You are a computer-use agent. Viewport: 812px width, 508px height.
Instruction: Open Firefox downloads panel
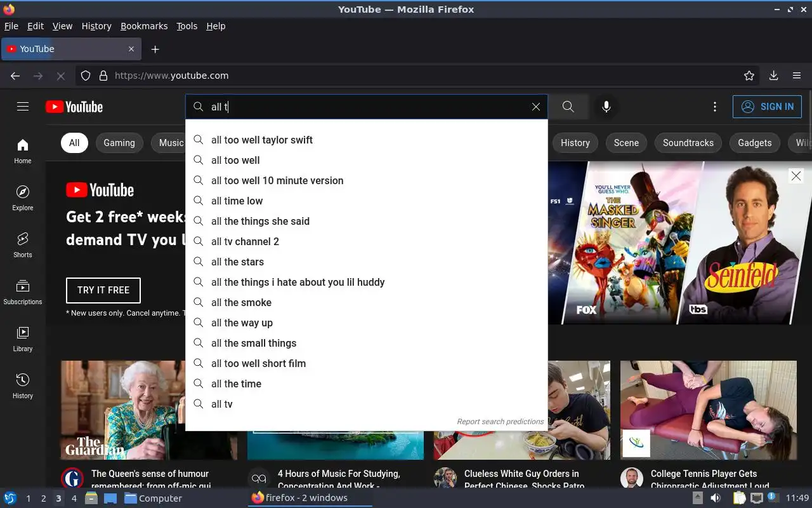[773, 76]
